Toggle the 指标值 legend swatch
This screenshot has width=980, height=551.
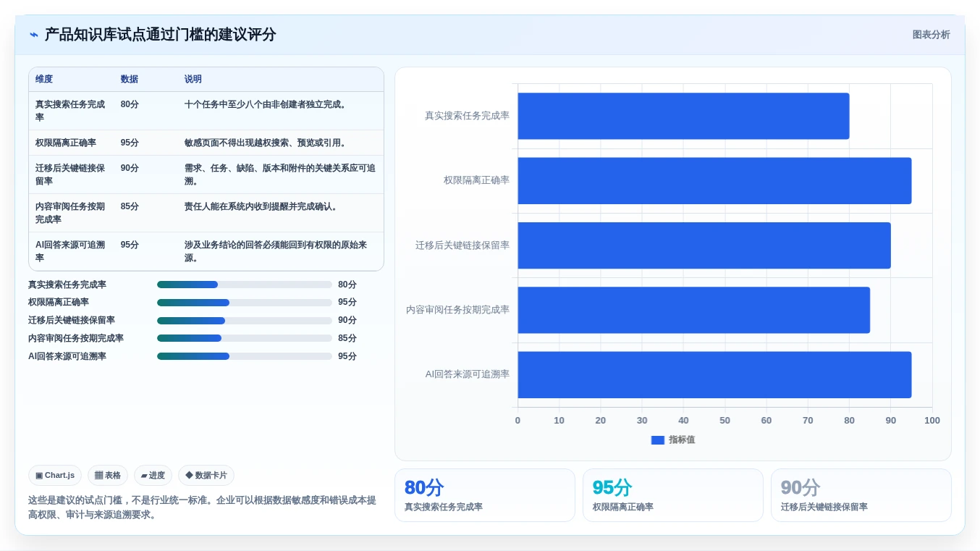coord(657,440)
